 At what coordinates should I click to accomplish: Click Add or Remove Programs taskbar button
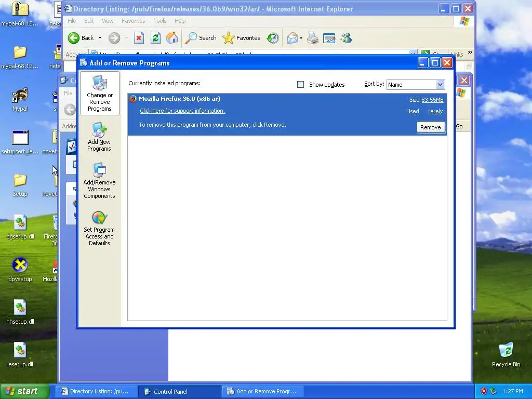pos(262,392)
